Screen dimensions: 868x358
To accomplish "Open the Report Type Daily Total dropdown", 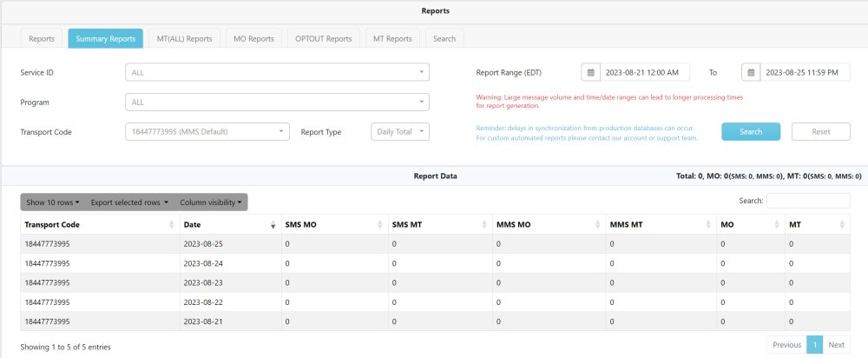I will pos(399,132).
